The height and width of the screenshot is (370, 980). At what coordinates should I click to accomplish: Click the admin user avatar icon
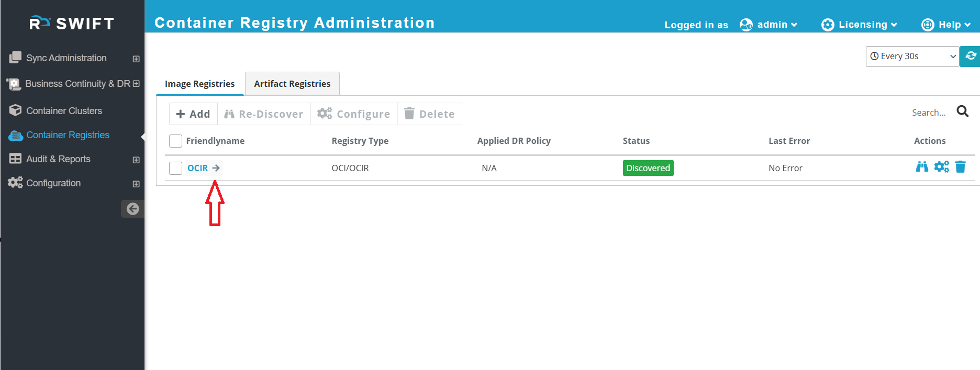pos(746,25)
